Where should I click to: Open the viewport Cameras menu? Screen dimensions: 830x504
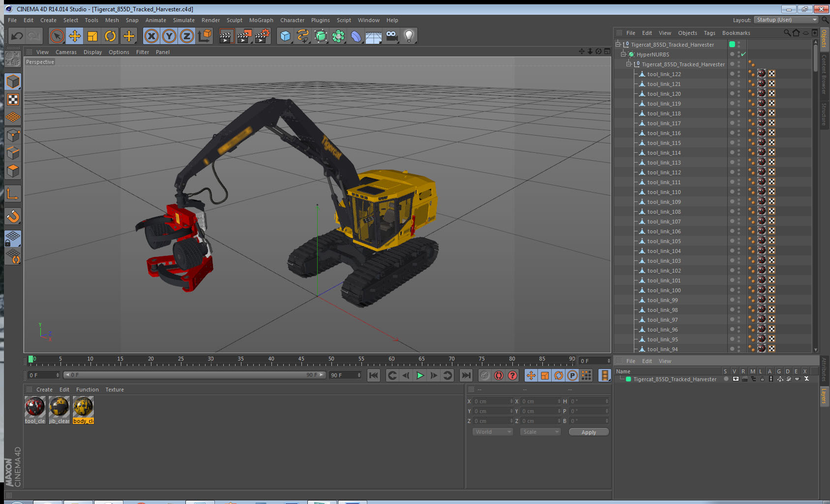66,52
